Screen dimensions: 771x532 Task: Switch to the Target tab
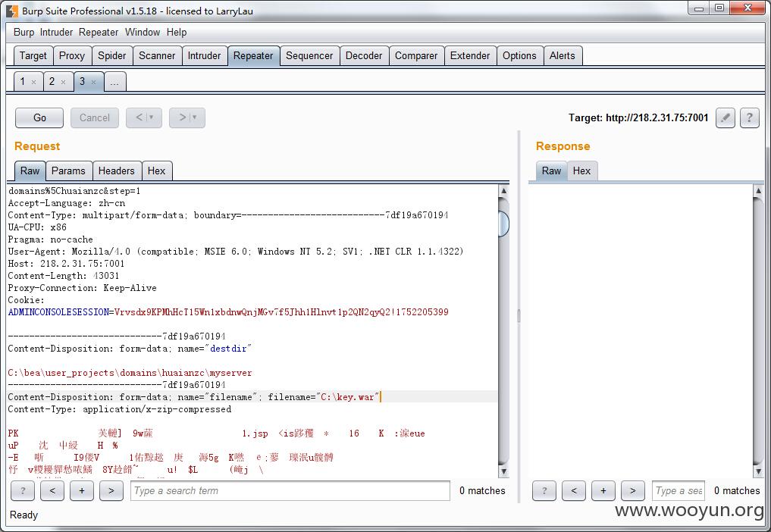pyautogui.click(x=33, y=55)
